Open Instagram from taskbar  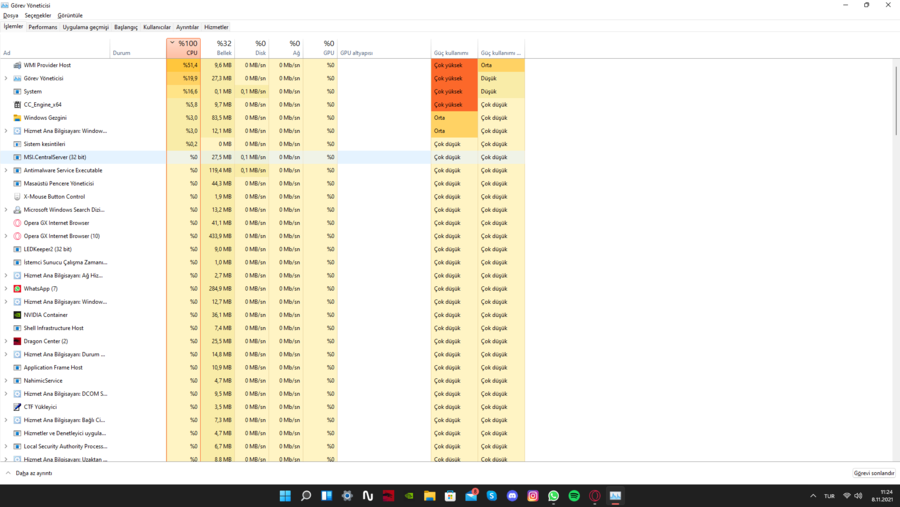tap(533, 496)
